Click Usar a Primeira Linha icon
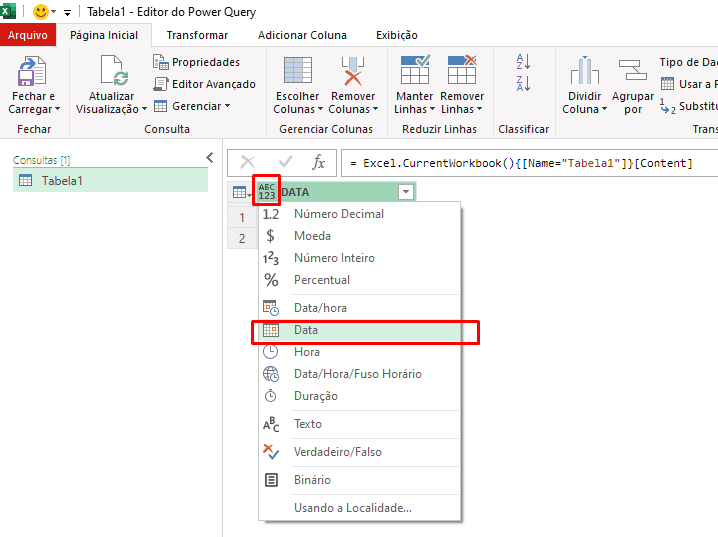The height and width of the screenshot is (537, 718). pos(667,84)
